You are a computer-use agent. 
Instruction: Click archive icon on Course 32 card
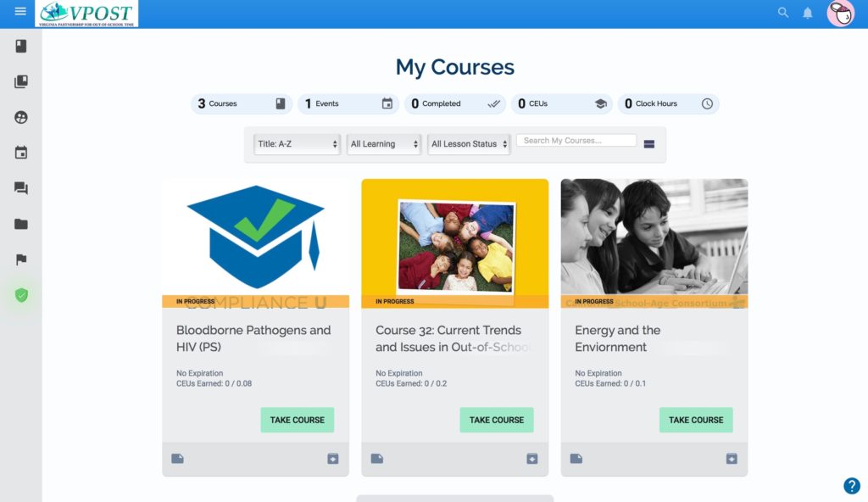pos(532,458)
